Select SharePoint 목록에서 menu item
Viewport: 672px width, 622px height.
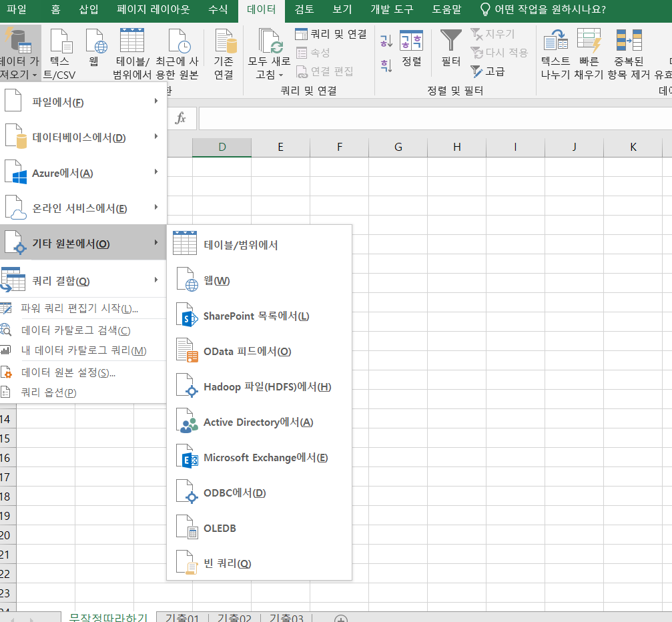click(256, 316)
